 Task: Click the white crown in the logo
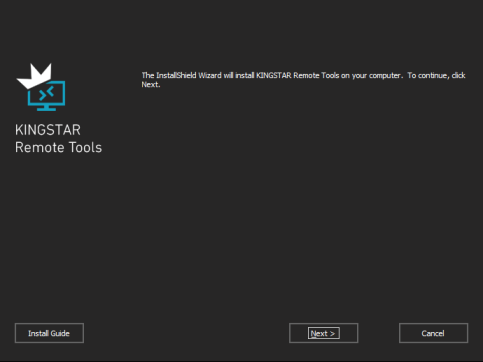[34, 76]
